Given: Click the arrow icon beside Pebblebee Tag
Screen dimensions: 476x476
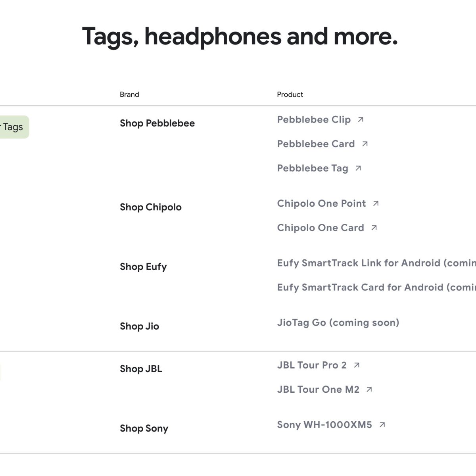Looking at the screenshot, I should [x=358, y=168].
